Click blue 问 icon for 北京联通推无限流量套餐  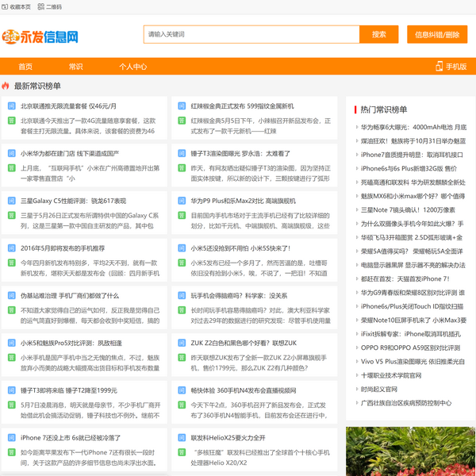pos(12,106)
